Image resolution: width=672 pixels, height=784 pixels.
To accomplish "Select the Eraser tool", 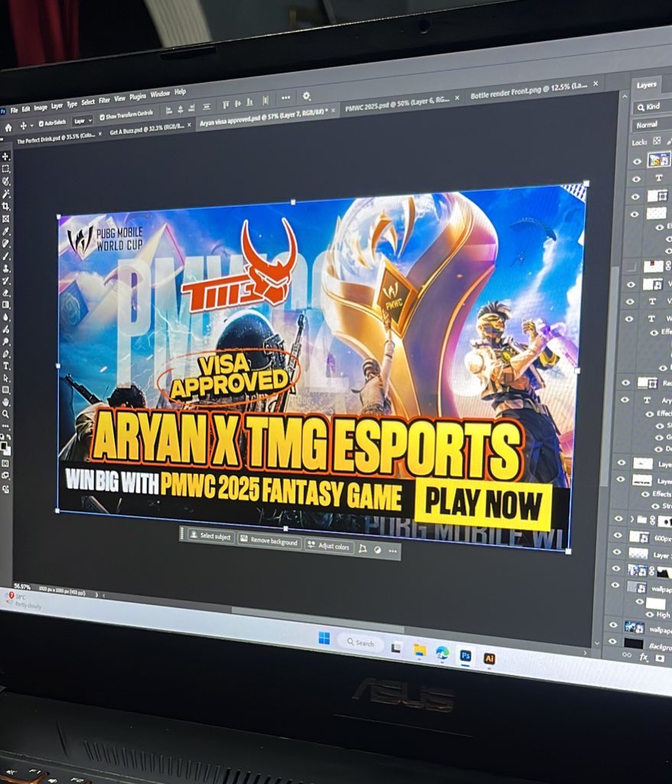I will coord(5,293).
